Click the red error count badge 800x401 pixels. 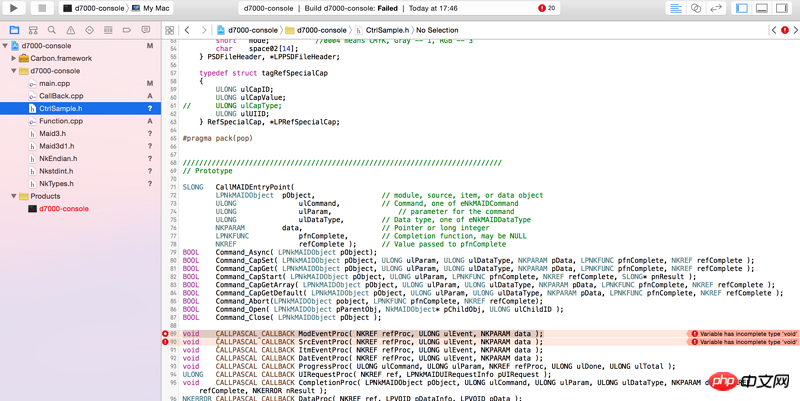548,8
